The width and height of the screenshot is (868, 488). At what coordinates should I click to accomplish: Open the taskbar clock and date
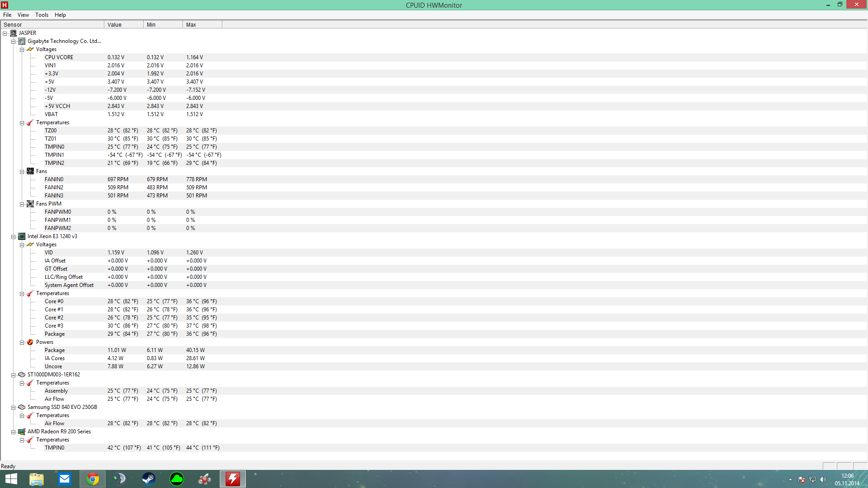click(847, 479)
